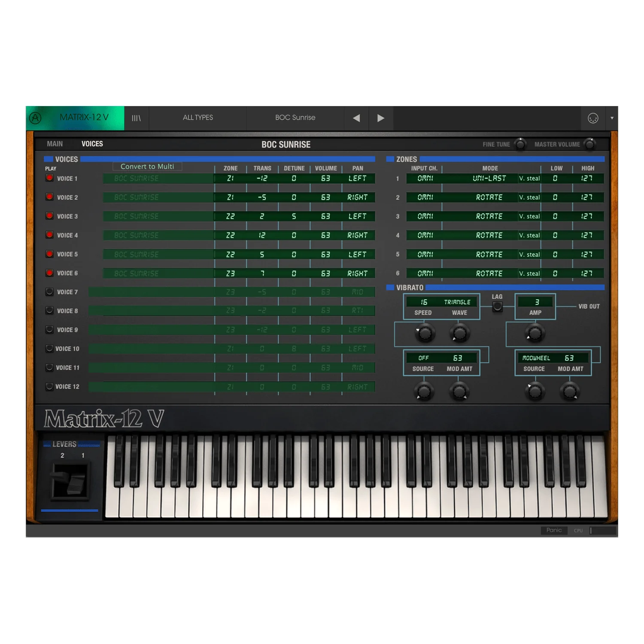Enable the VOICE 7 play LED
The height and width of the screenshot is (644, 644).
[49, 292]
